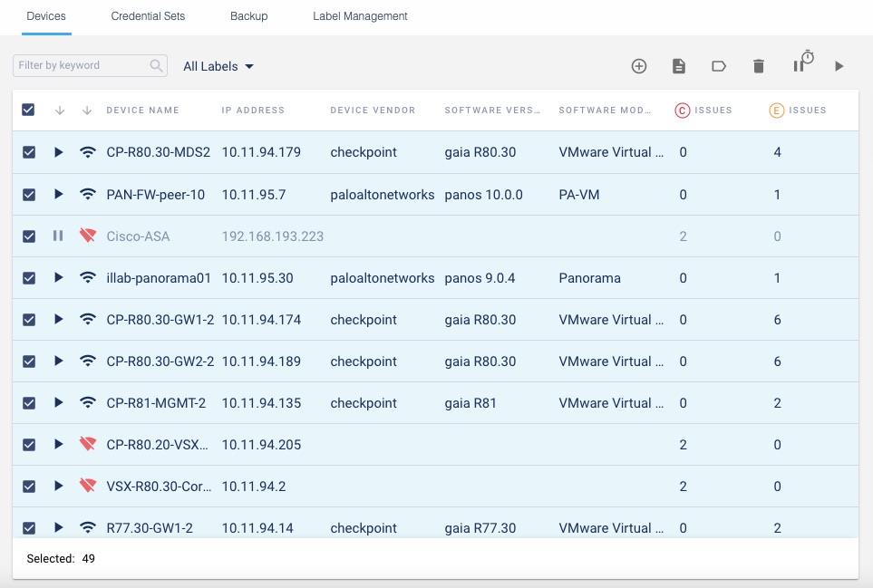Sort by Device Name column header
This screenshot has height=588, width=873.
pyautogui.click(x=142, y=111)
